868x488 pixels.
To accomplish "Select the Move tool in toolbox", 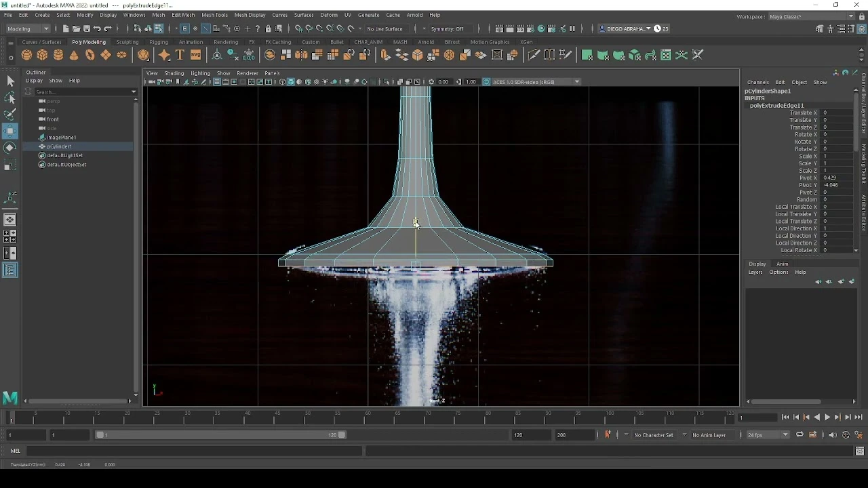I will point(10,130).
